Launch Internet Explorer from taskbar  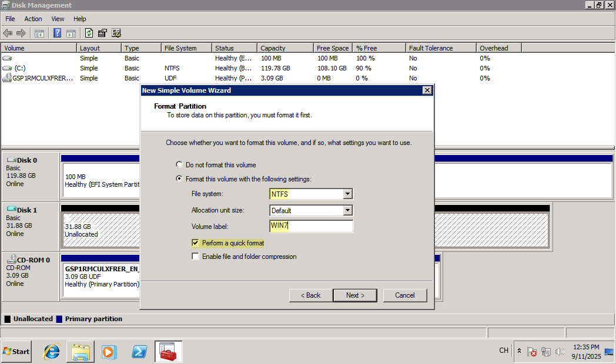tap(52, 352)
